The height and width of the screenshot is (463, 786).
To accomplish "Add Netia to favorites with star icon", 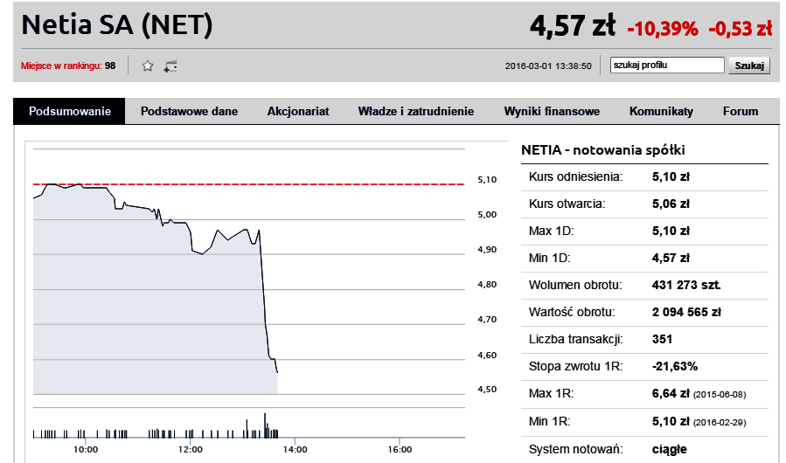I will point(147,66).
